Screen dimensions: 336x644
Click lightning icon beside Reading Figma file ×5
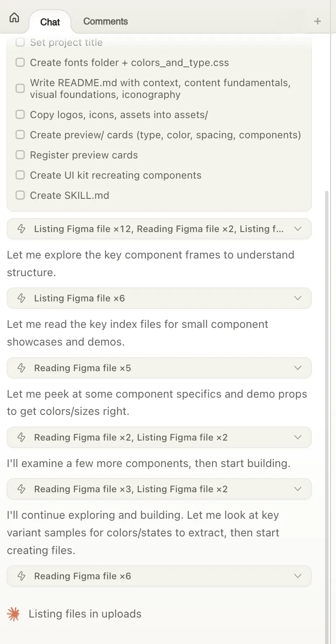(x=21, y=368)
